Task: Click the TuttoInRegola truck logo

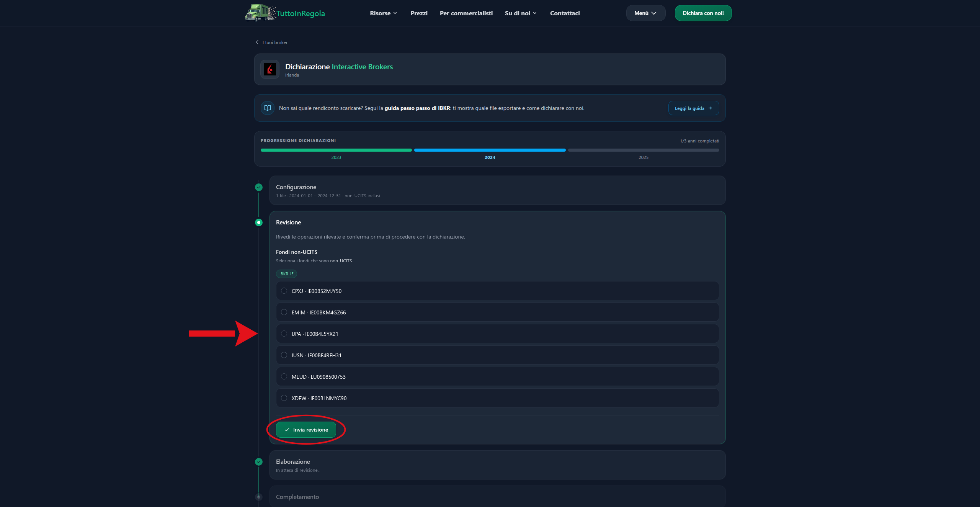Action: click(260, 13)
